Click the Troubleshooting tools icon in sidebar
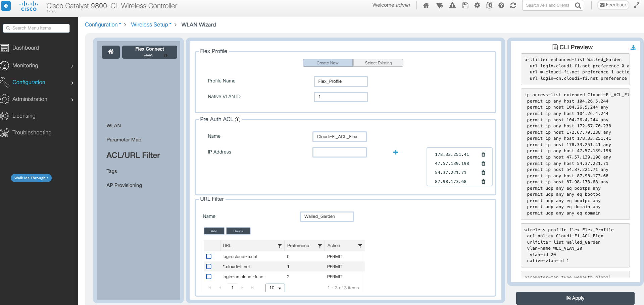 click(4, 133)
